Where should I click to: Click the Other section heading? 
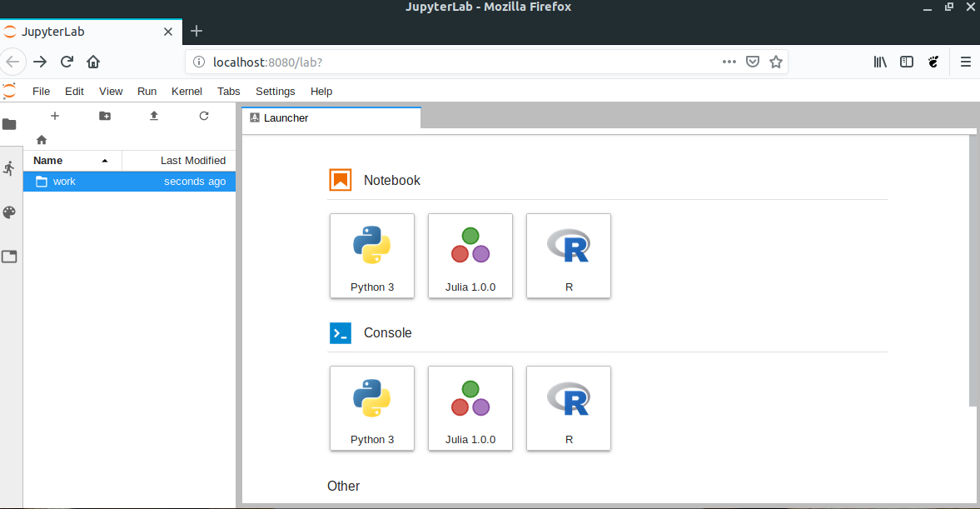pyautogui.click(x=343, y=486)
